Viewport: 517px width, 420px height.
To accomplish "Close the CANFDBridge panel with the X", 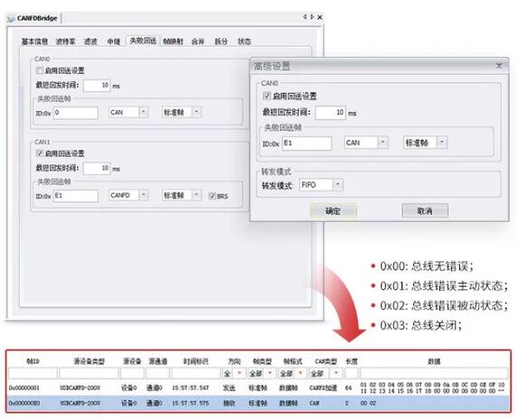I will click(319, 17).
